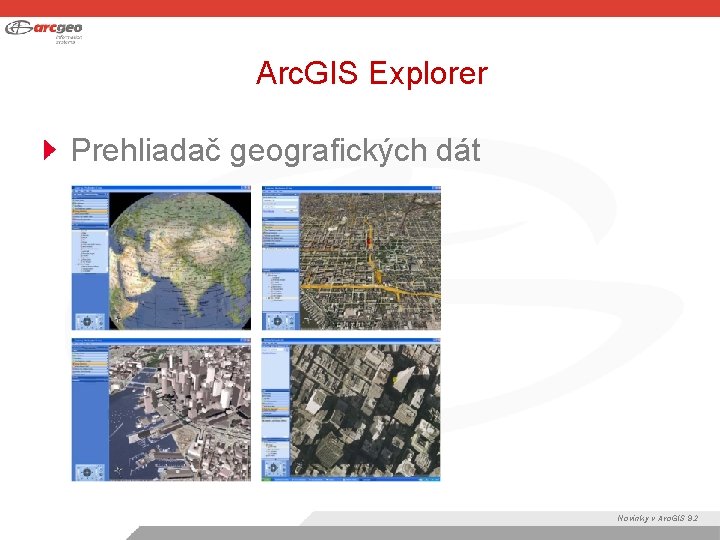Image resolution: width=720 pixels, height=540 pixels.
Task: Click the navigation compass in the street route screenshot
Action: tap(277, 321)
